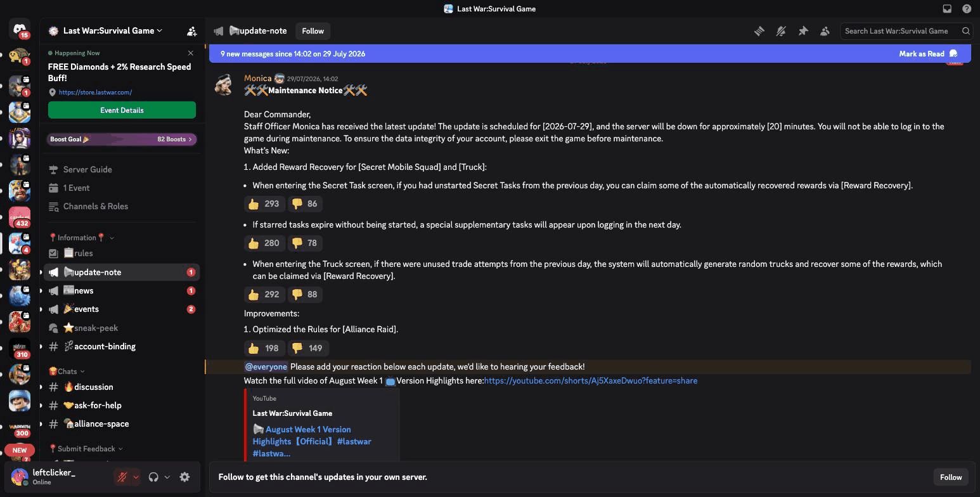Jump to the NEW unread servers pill
980x497 pixels.
pyautogui.click(x=20, y=450)
